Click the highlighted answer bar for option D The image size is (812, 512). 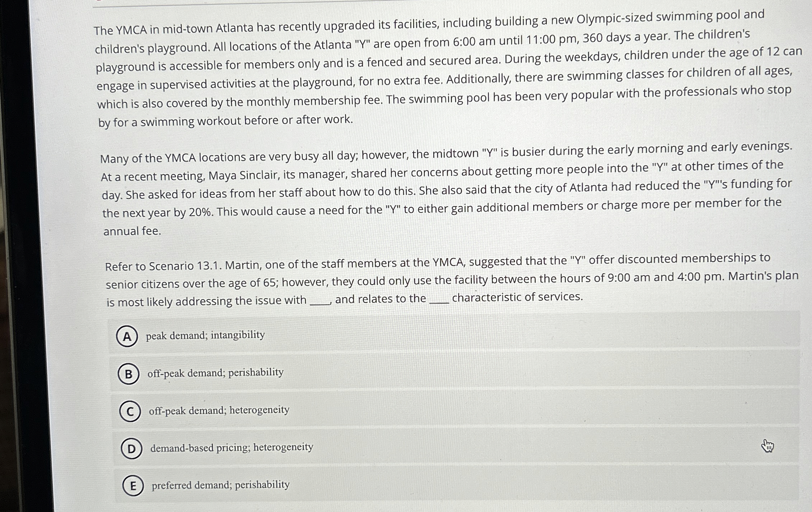point(430,448)
